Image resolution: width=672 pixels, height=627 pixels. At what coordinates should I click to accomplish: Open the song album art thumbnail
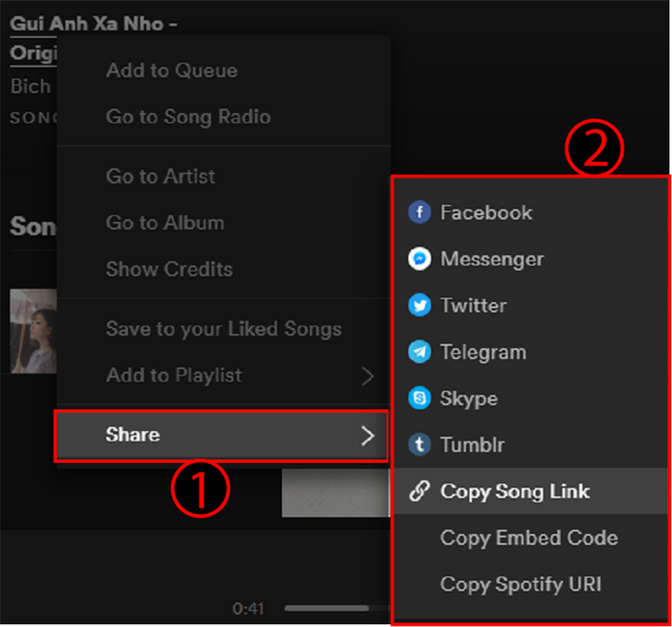click(x=34, y=331)
